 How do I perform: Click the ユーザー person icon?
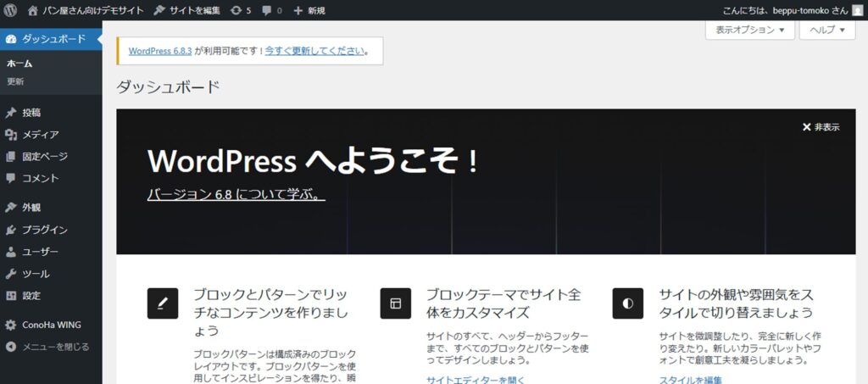(x=10, y=252)
